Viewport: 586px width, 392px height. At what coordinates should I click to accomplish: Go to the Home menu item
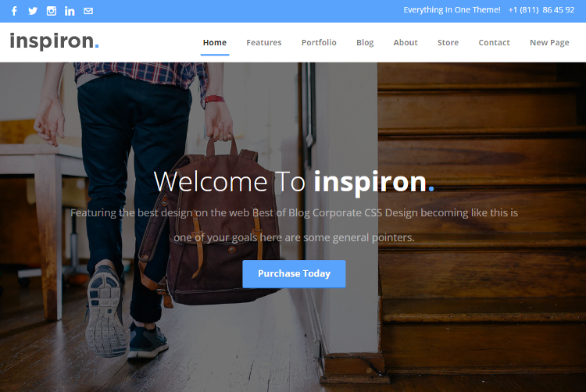tap(215, 43)
